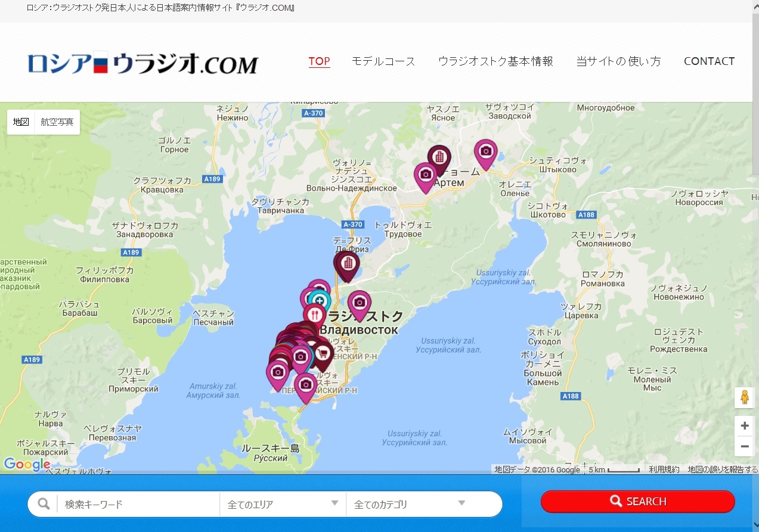The height and width of the screenshot is (532, 759).
Task: Open ウラジオストク基本情報 in the navigation
Action: pos(495,61)
